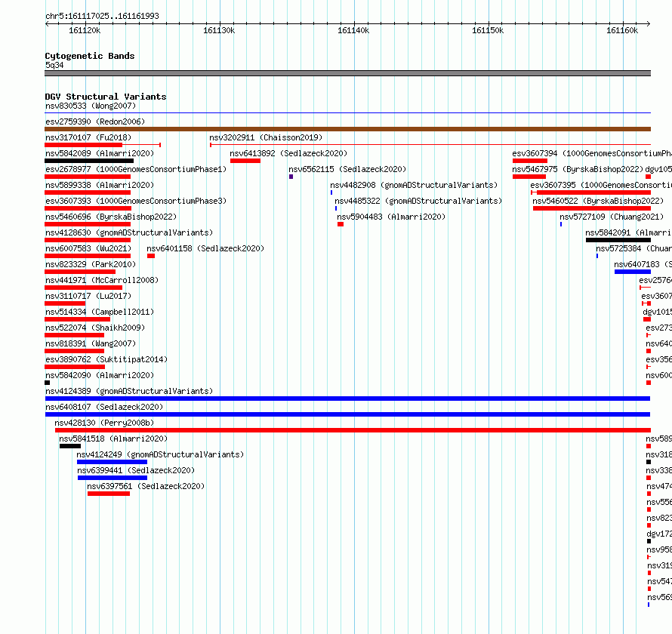Open nsv5899338 (Almarri2020) label

(100, 185)
